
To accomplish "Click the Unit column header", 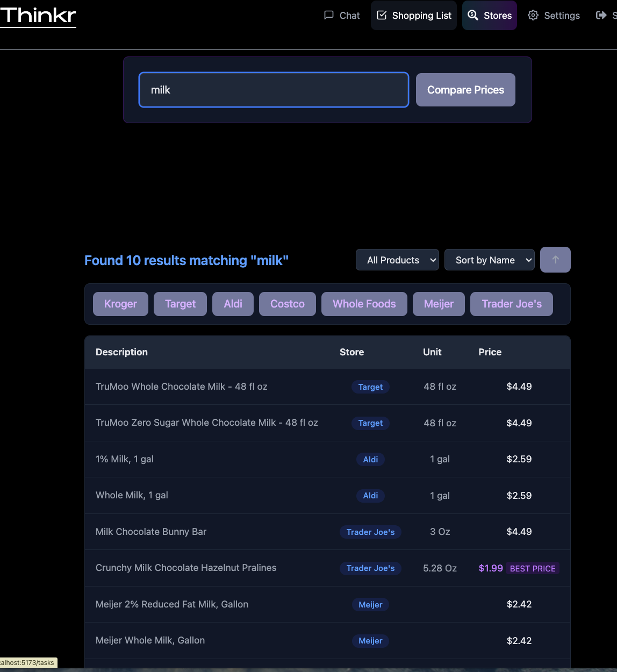I will coord(432,352).
